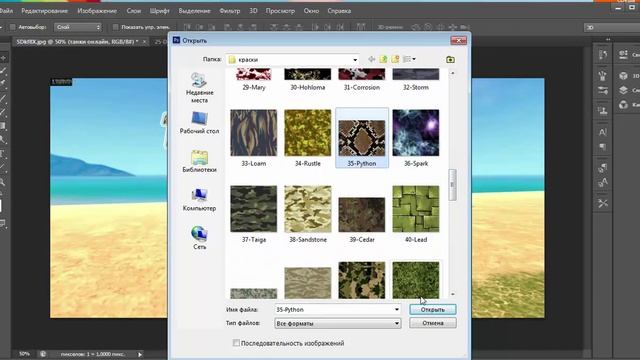Select the 36-Spark thumbnail
This screenshot has height=360, width=640.
point(416,133)
